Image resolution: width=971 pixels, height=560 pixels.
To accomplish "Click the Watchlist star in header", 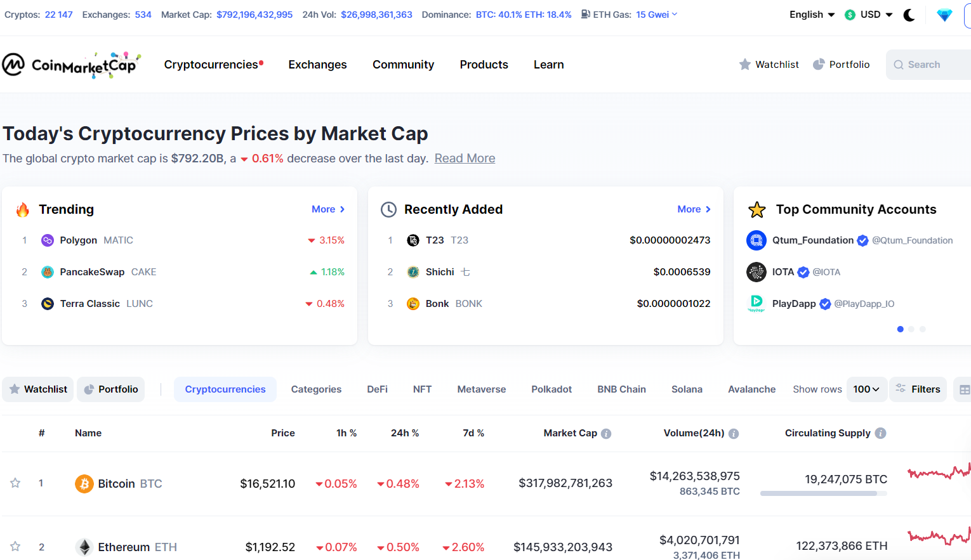I will pos(745,64).
